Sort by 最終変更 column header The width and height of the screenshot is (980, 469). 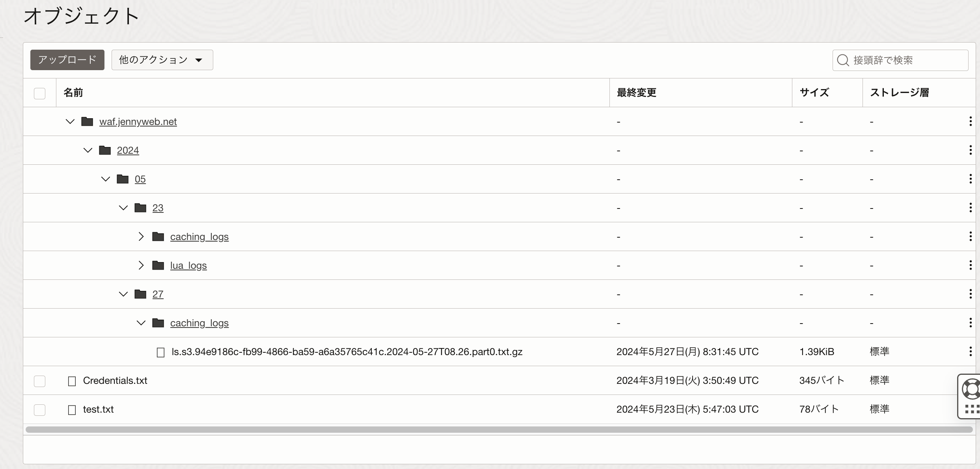[x=636, y=93]
